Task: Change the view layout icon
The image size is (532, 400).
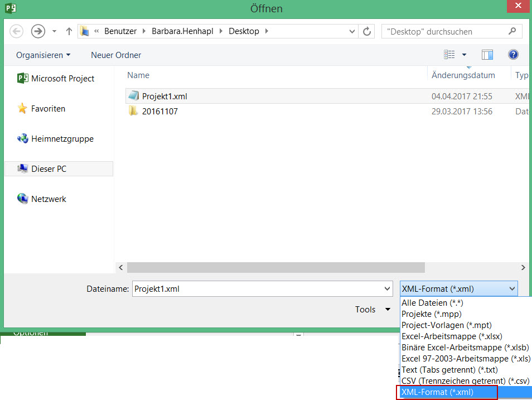Action: click(449, 54)
